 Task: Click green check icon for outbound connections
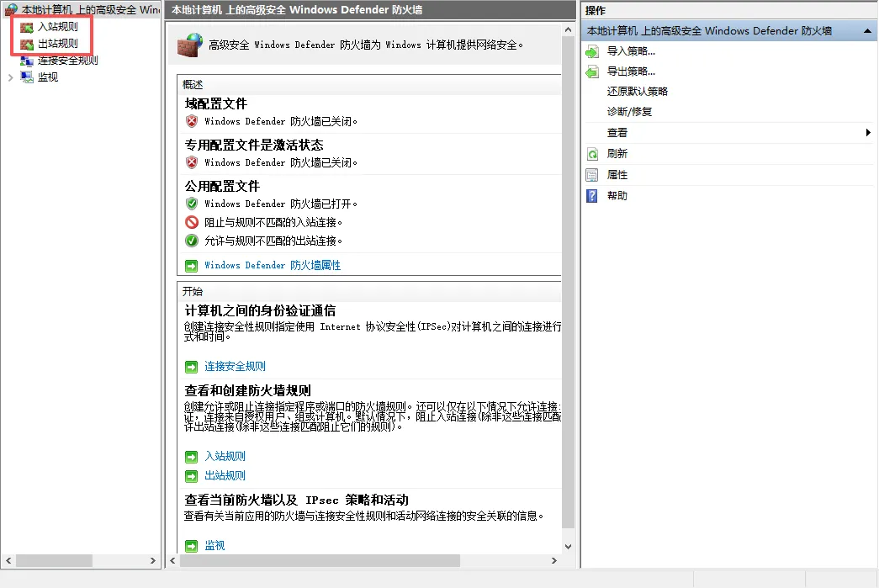pyautogui.click(x=192, y=241)
